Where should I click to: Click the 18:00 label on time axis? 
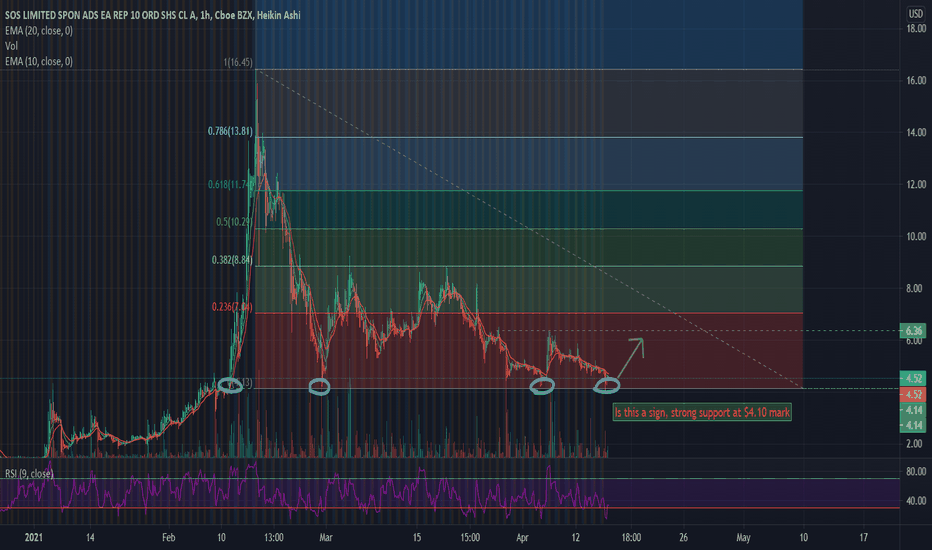(631, 538)
